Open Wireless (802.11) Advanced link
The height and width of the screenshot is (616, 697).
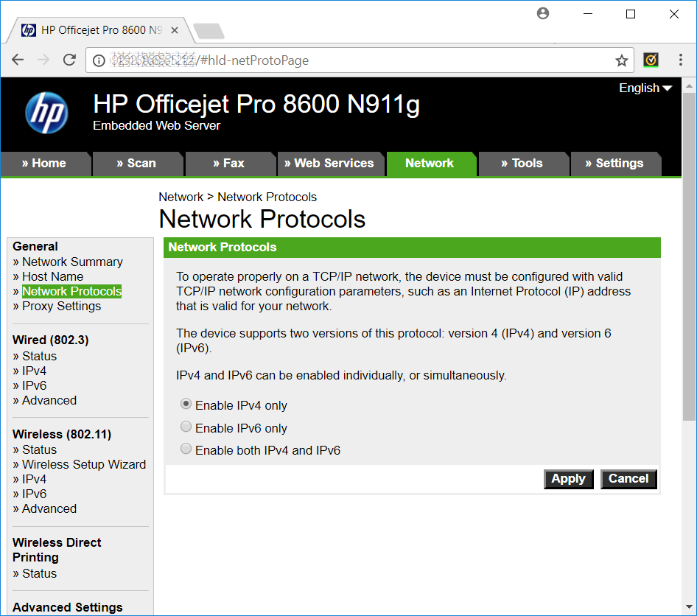[x=49, y=508]
